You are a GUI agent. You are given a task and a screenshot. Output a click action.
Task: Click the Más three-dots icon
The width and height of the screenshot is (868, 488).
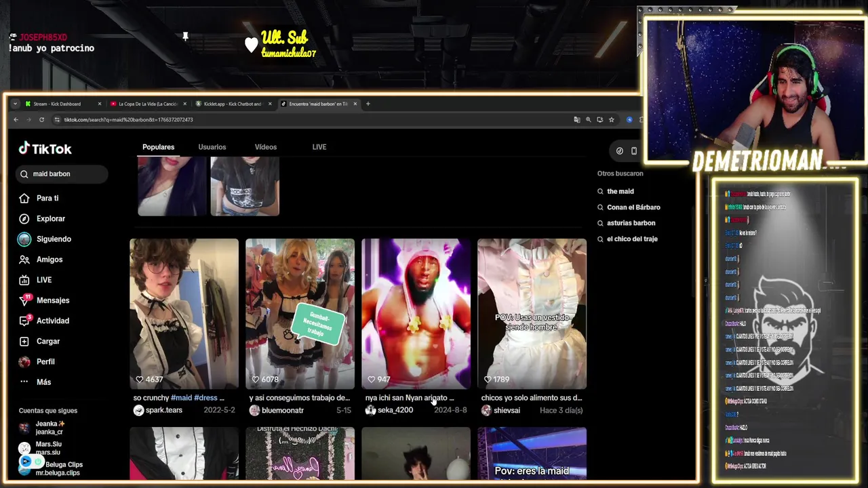coord(24,382)
